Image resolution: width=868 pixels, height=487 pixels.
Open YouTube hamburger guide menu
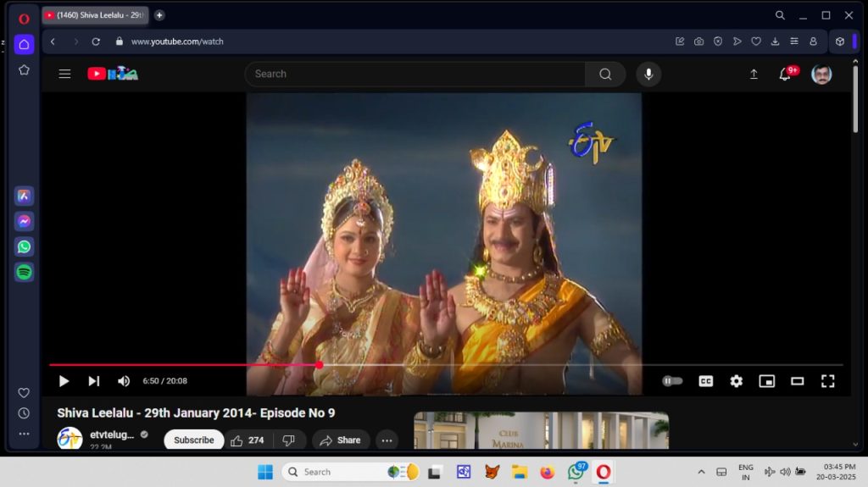pyautogui.click(x=64, y=74)
